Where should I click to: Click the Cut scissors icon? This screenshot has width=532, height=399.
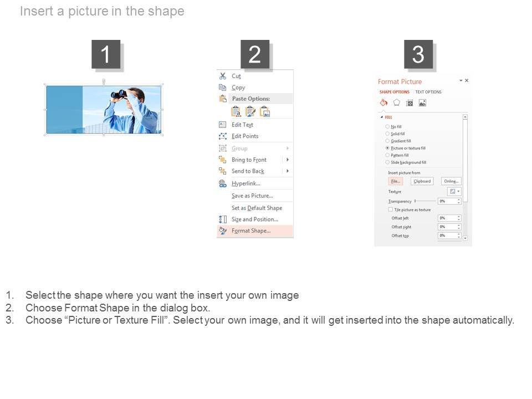[223, 76]
